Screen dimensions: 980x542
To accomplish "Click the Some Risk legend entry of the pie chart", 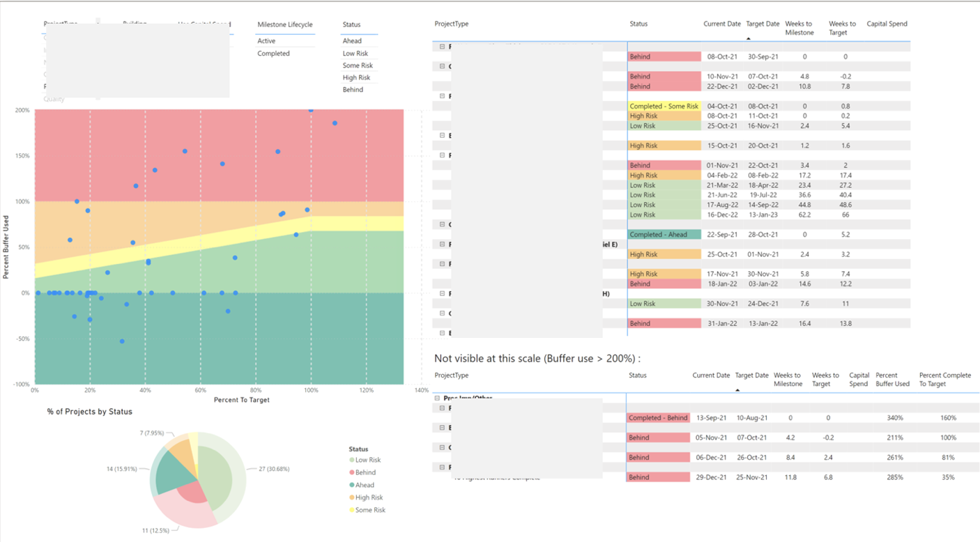I will [367, 510].
